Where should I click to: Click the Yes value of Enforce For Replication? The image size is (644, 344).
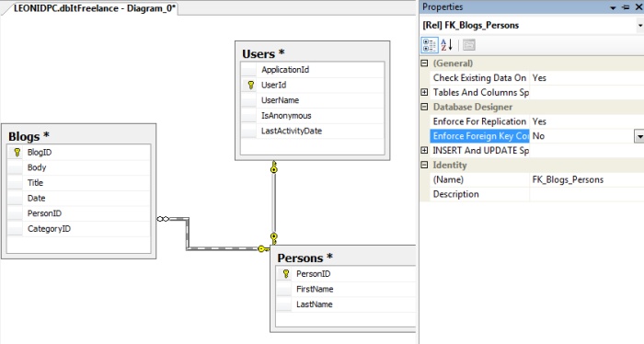(x=539, y=121)
